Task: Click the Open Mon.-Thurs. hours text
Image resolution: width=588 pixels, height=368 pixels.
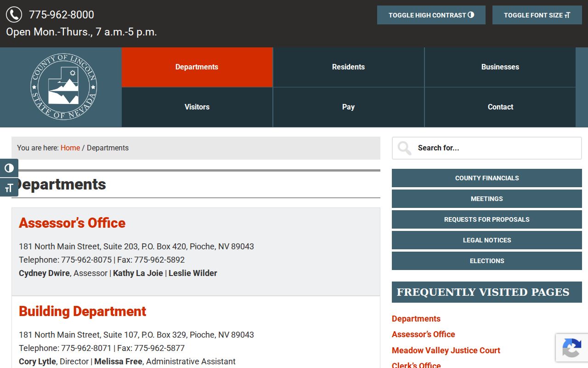Action: (x=81, y=32)
